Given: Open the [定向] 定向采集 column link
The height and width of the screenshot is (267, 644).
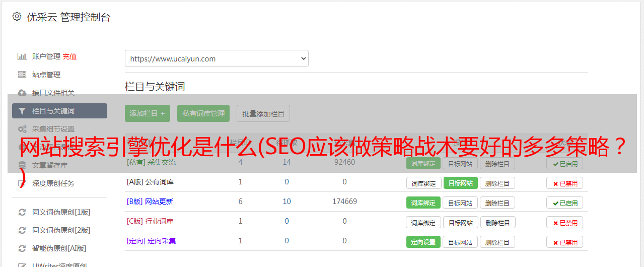Looking at the screenshot, I should click(x=151, y=241).
